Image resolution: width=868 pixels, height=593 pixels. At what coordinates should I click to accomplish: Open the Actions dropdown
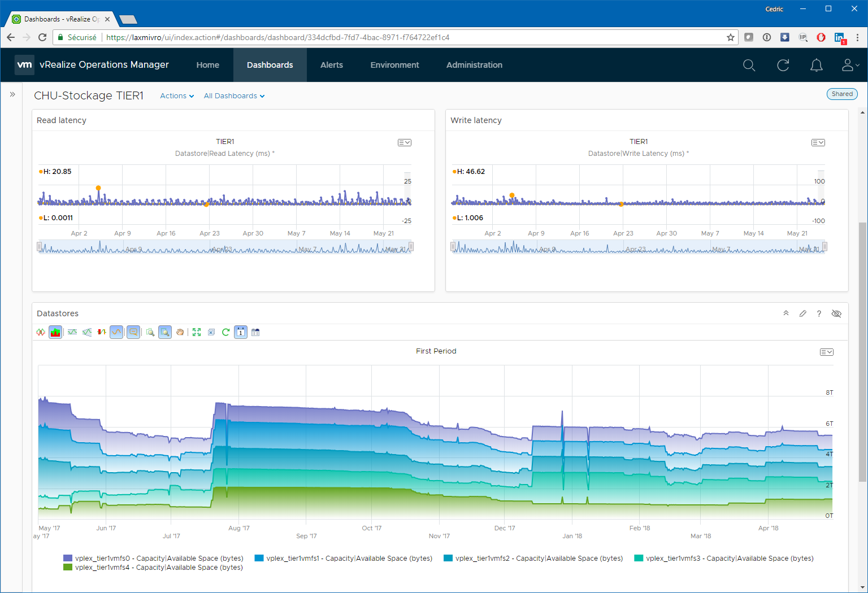point(176,96)
